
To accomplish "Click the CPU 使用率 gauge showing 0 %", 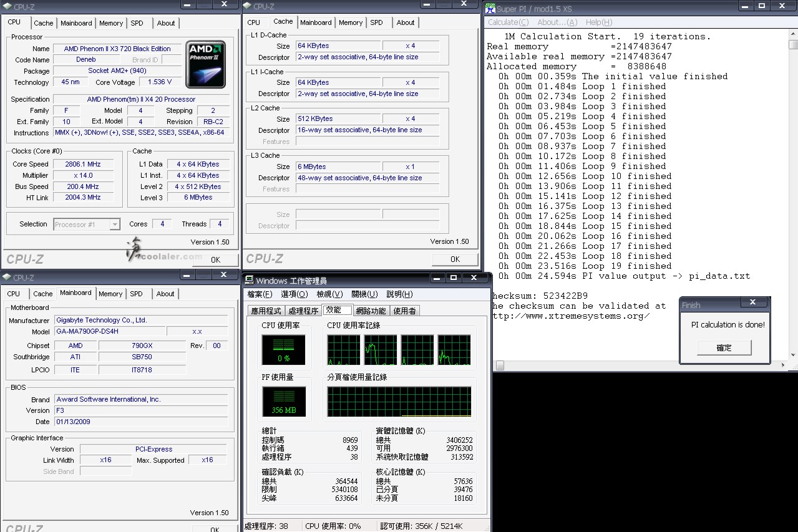I will [284, 350].
